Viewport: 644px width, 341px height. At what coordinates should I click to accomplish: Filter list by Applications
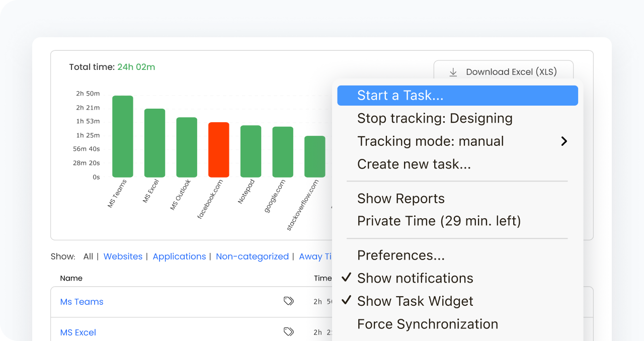coord(179,257)
